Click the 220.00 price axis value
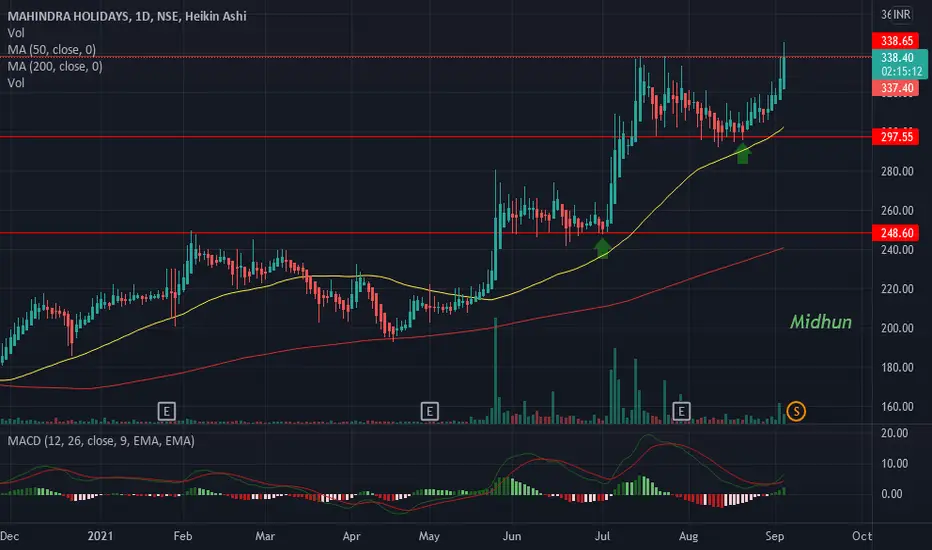932x550 pixels. [x=897, y=289]
